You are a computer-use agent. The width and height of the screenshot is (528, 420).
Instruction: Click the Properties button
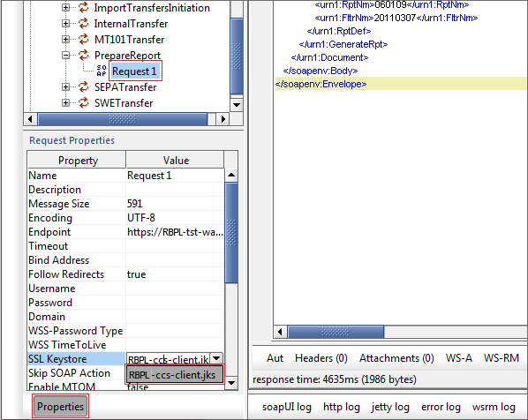pos(61,406)
